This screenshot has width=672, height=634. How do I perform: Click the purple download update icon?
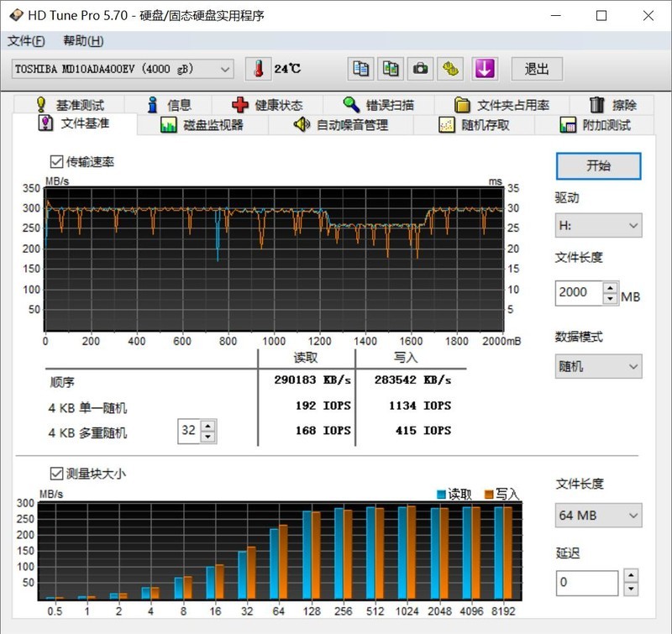coord(485,69)
